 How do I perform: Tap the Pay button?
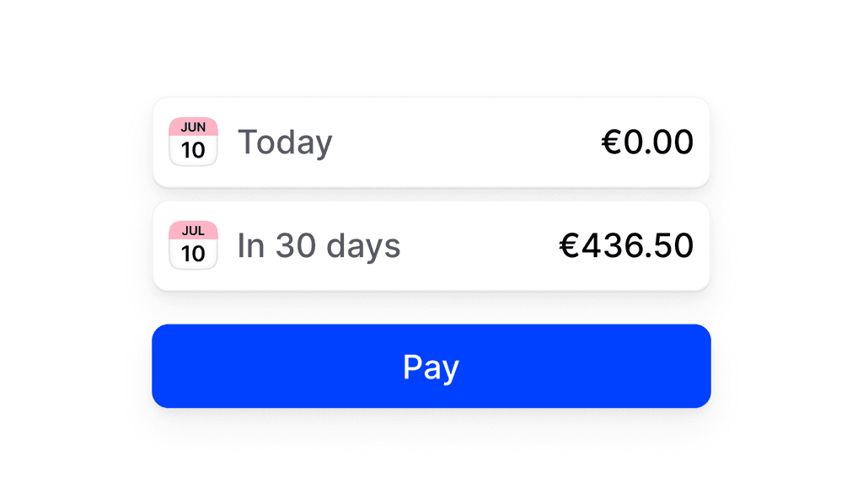pyautogui.click(x=431, y=366)
